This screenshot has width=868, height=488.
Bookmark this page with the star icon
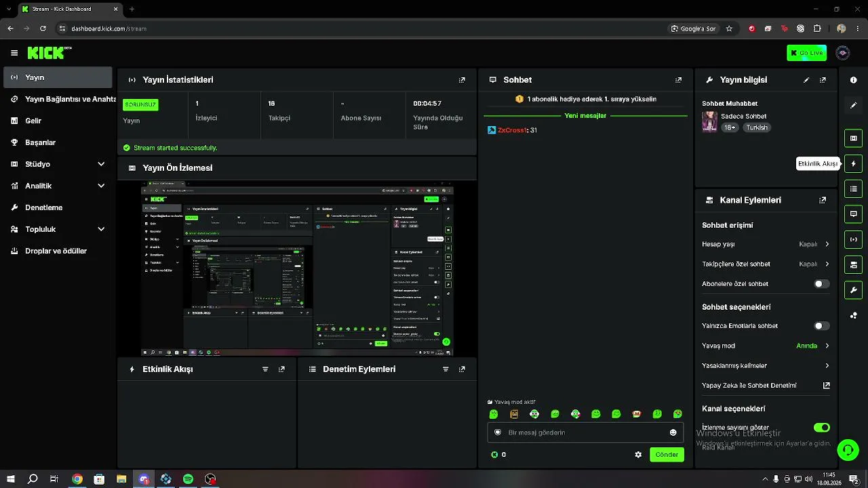(729, 28)
